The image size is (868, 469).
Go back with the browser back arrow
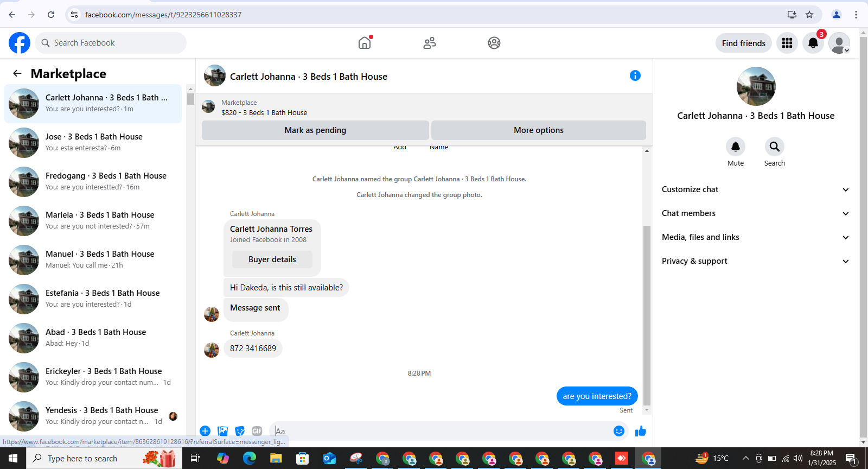pyautogui.click(x=12, y=15)
